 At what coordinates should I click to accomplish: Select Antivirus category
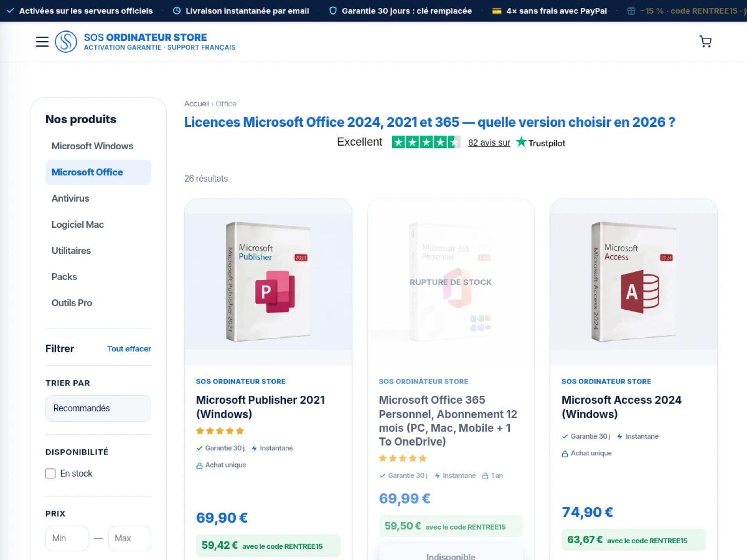coord(98,198)
